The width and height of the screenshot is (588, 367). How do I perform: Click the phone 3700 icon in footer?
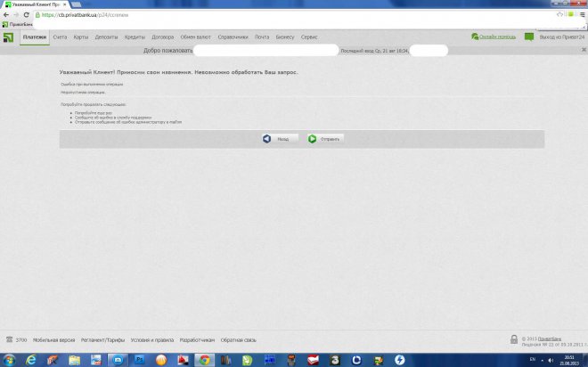[10, 339]
